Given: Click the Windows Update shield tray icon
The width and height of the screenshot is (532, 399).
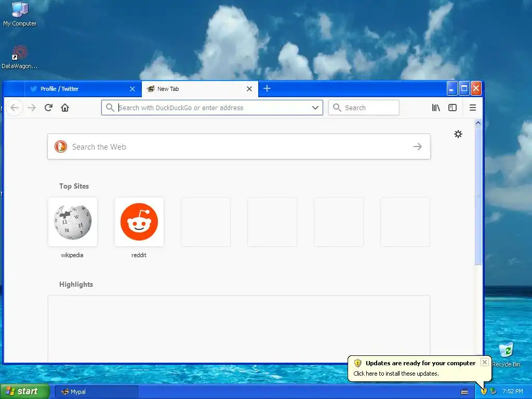Looking at the screenshot, I should tap(483, 392).
